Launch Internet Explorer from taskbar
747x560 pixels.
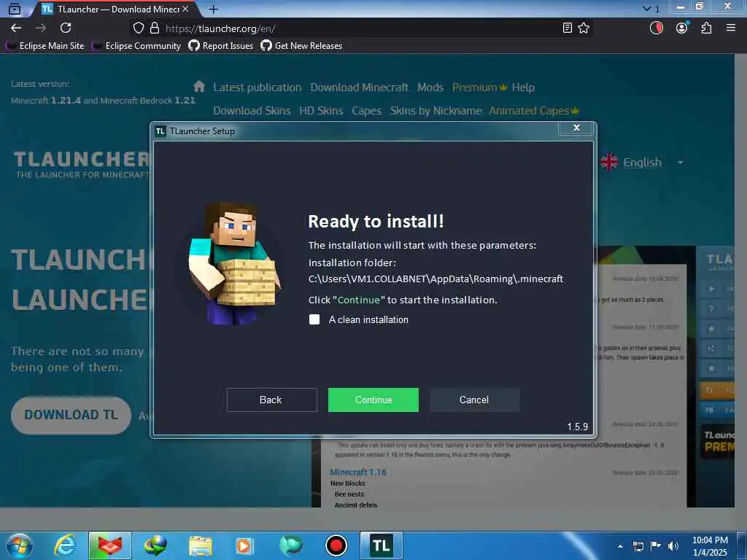tap(65, 545)
